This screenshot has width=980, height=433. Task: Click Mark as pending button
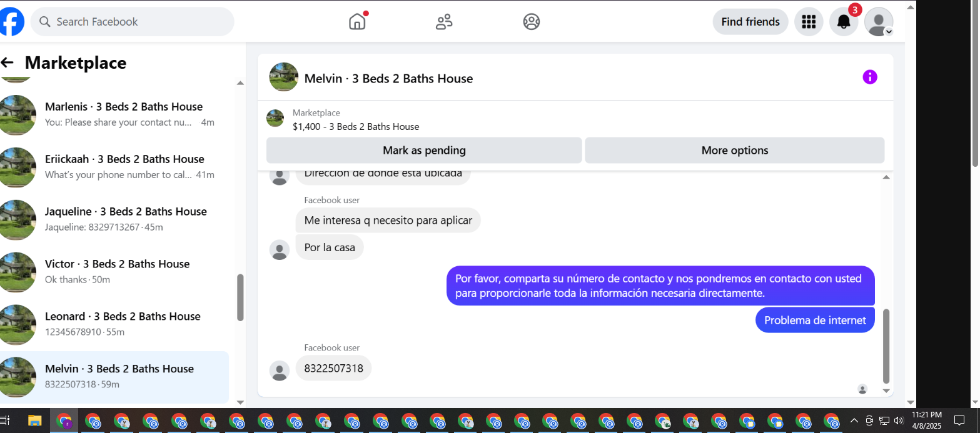pos(424,151)
